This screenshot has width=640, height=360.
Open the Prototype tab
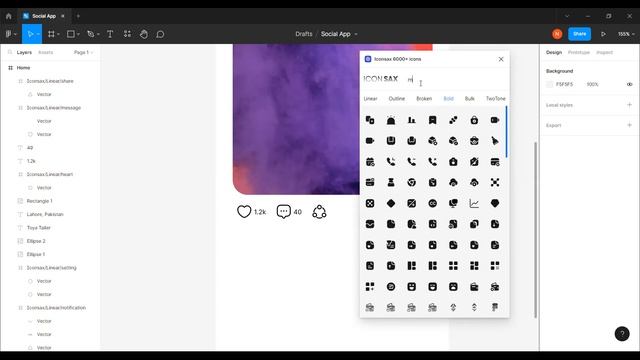coord(579,52)
